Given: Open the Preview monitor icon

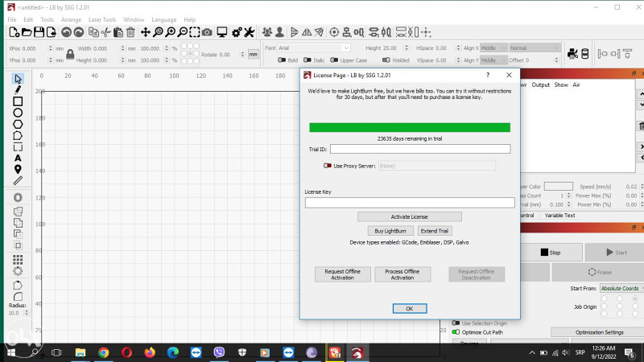Looking at the screenshot, I should click(222, 32).
